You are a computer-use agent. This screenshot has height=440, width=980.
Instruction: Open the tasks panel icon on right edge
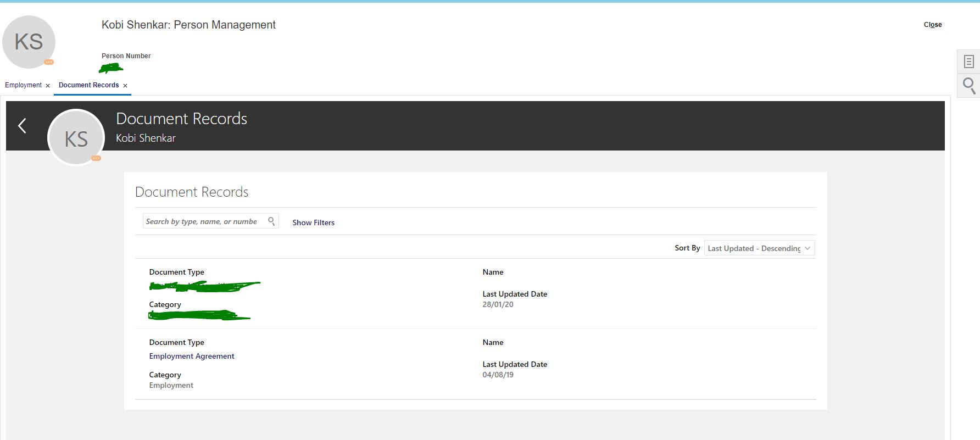[x=968, y=62]
